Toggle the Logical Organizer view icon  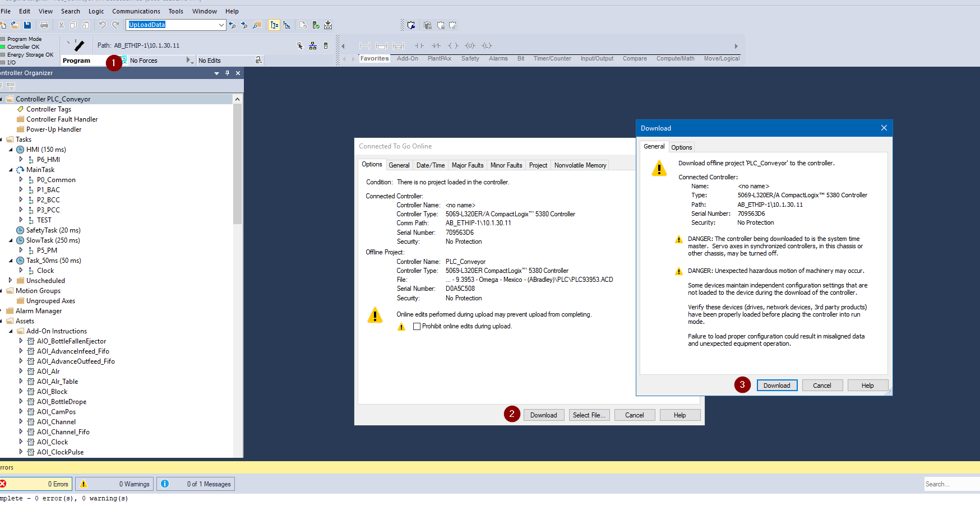point(287,25)
